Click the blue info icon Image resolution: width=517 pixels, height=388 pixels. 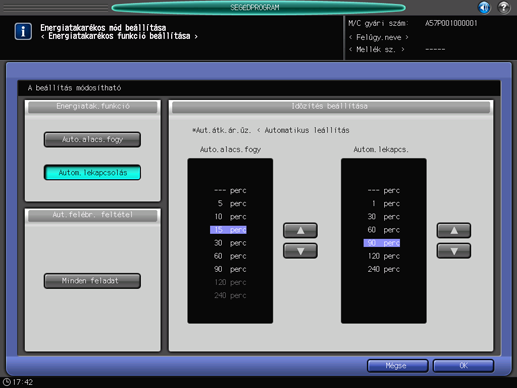point(23,32)
